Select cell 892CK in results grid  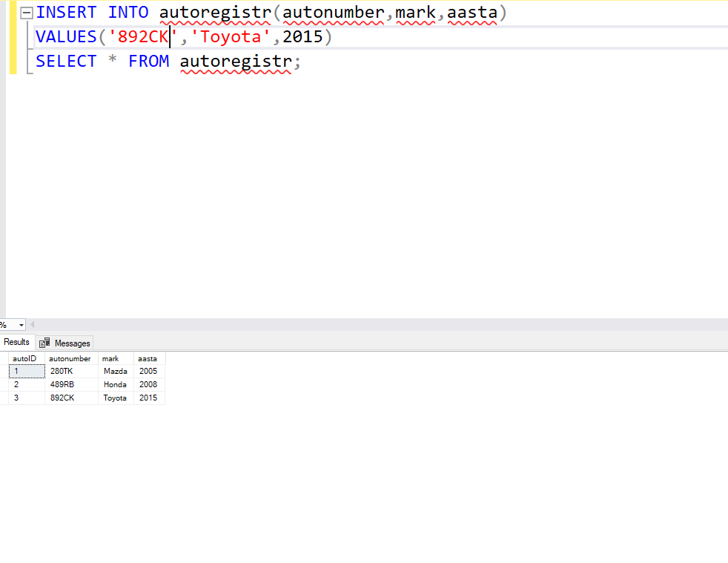(x=71, y=398)
